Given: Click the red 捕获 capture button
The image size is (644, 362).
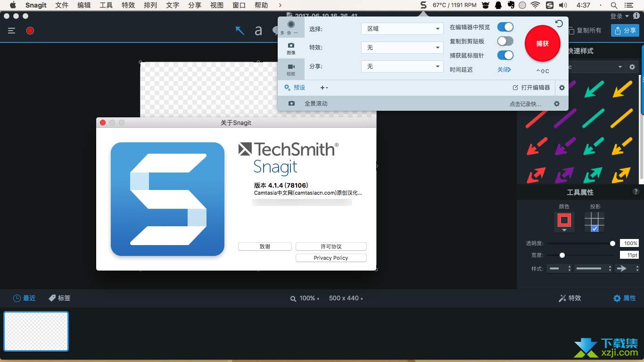Looking at the screenshot, I should 542,43.
